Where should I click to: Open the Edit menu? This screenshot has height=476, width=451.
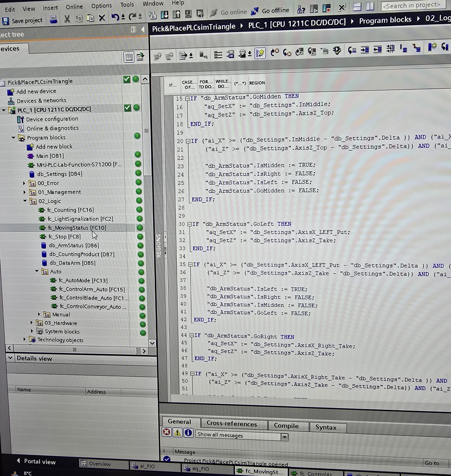[x=10, y=9]
